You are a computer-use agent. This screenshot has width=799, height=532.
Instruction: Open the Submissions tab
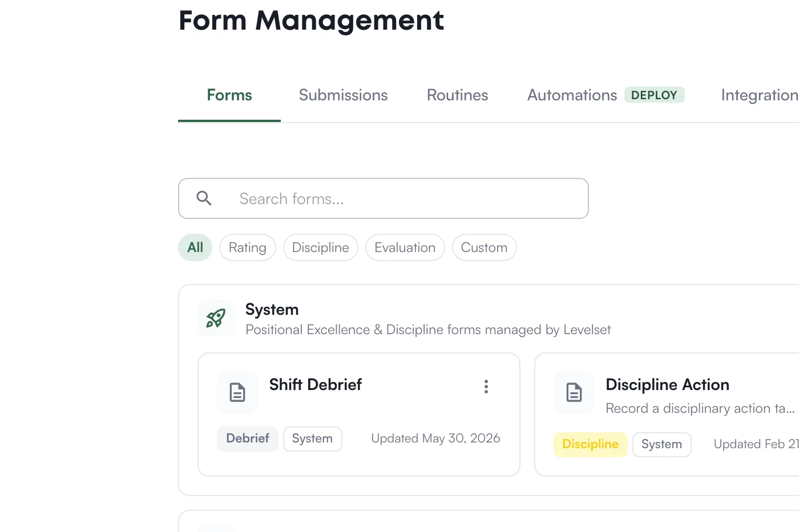tap(344, 95)
